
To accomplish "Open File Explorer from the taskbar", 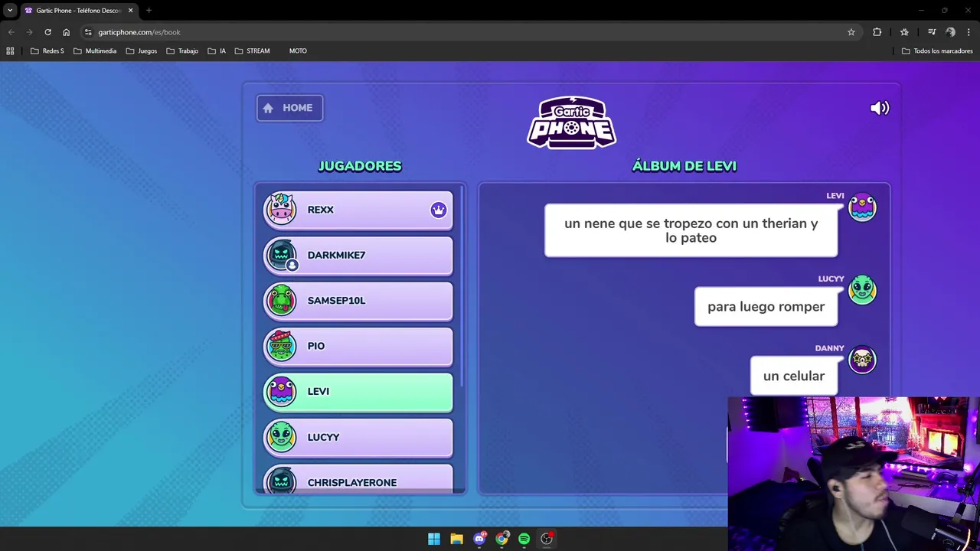I will coord(456,539).
